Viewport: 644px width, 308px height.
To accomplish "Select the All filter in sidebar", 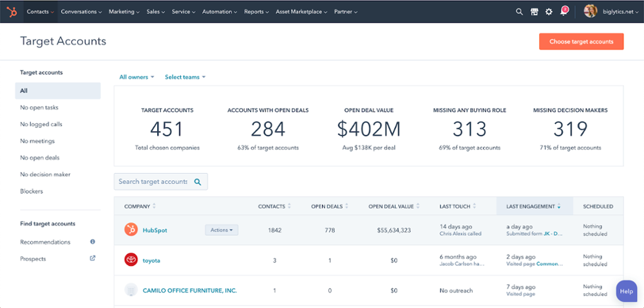I will click(x=58, y=91).
